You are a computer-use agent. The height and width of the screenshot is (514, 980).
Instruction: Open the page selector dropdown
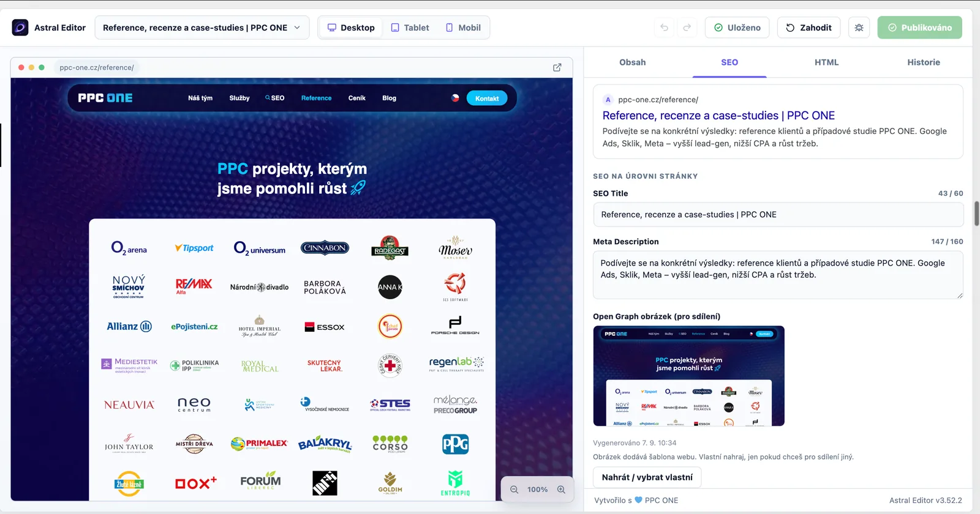[202, 28]
